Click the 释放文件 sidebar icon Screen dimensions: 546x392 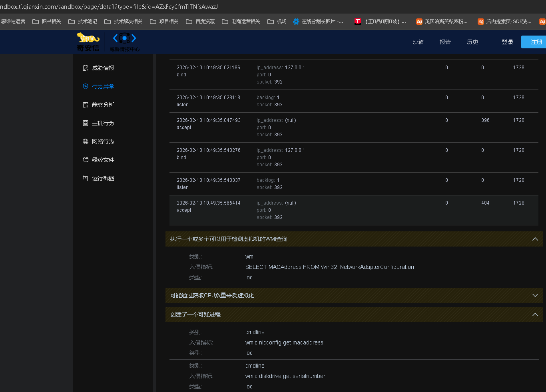point(86,160)
